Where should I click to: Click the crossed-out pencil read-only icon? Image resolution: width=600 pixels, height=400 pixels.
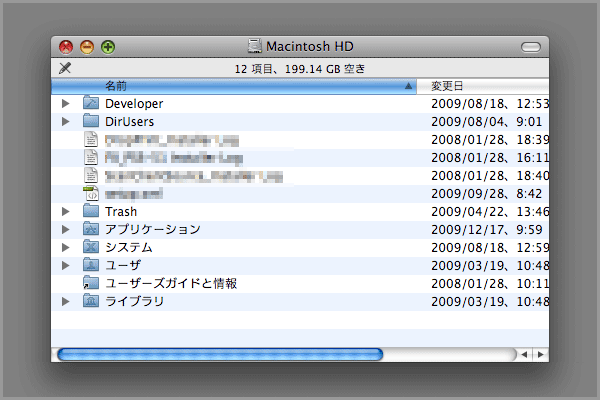[65, 68]
